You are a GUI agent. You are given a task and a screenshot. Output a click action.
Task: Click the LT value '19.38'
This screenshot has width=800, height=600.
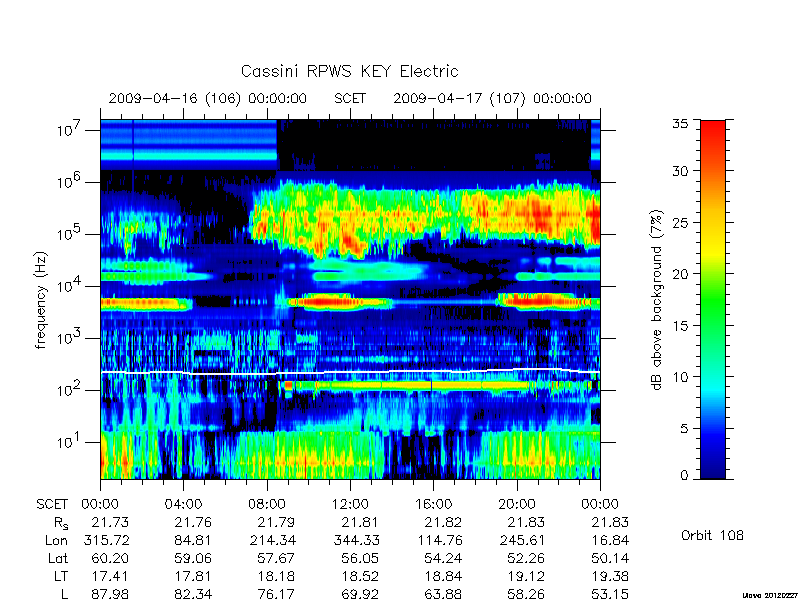point(610,576)
